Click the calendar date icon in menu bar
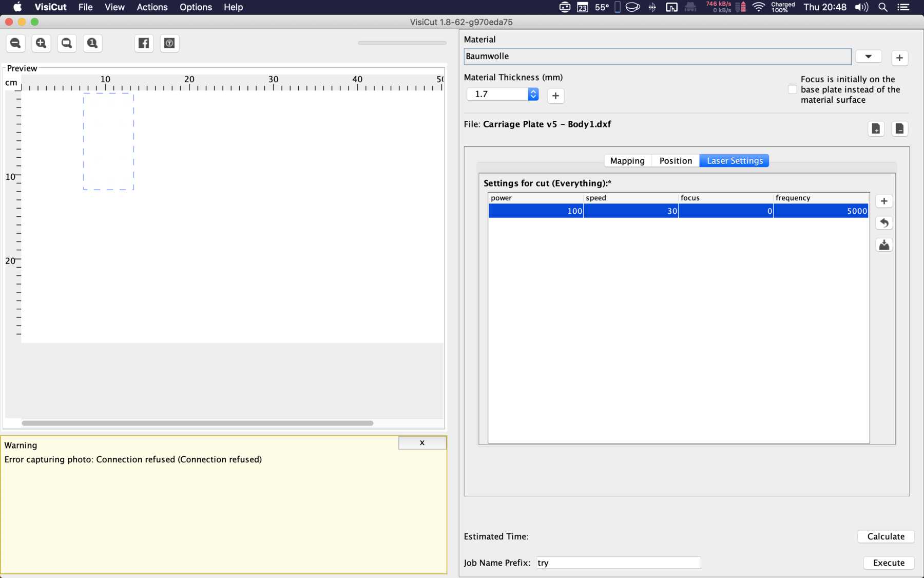 (583, 7)
